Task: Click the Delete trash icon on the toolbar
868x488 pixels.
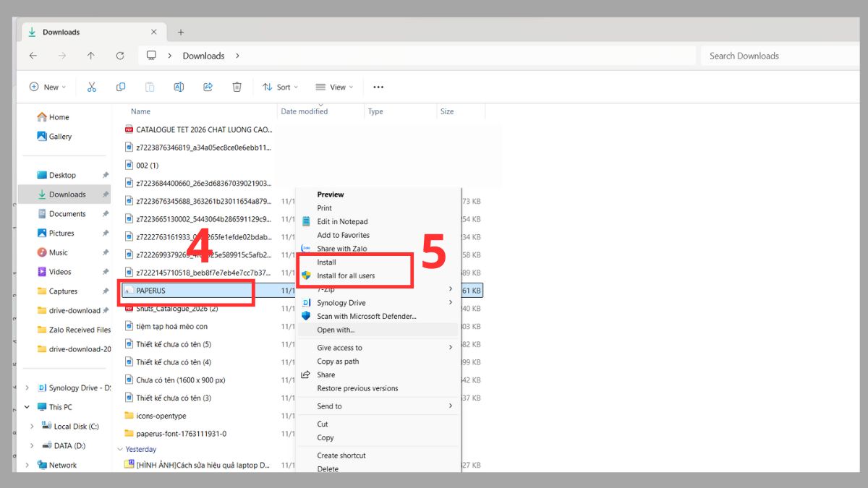Action: (237, 86)
